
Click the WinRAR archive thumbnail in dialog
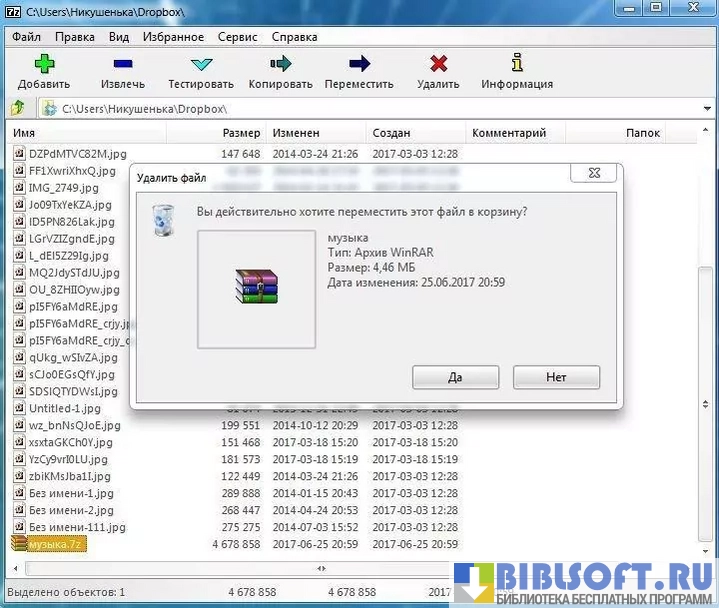point(256,289)
